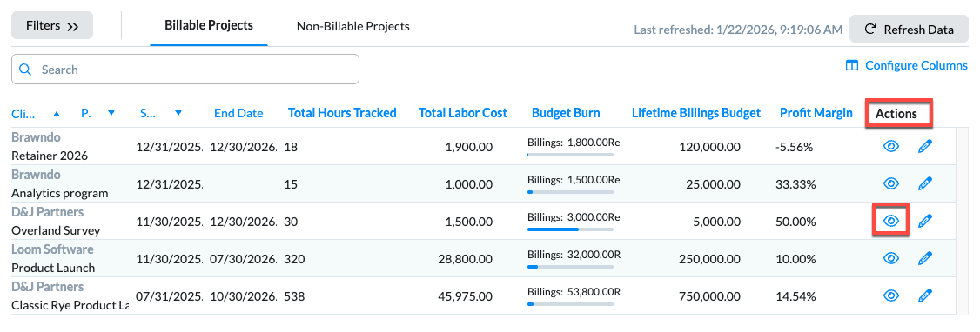980x332 pixels.
Task: Switch to Non-Billable Projects tab
Action: click(x=353, y=26)
